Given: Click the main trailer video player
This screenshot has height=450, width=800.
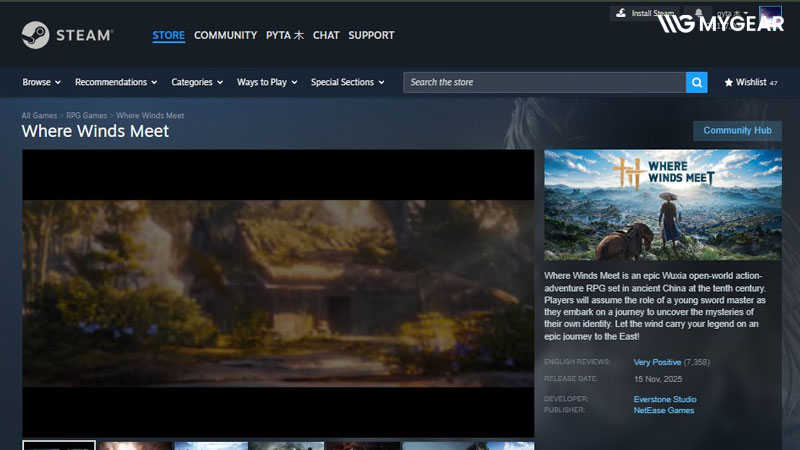Looking at the screenshot, I should click(278, 293).
